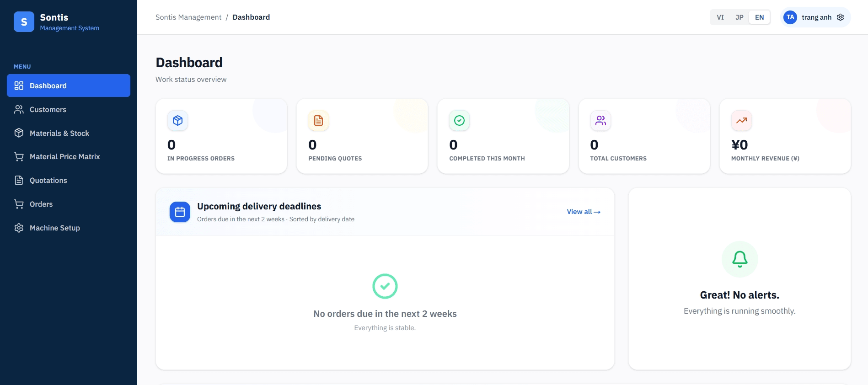Open the Customers menu item
Screen dimensions: 868x385
point(69,110)
